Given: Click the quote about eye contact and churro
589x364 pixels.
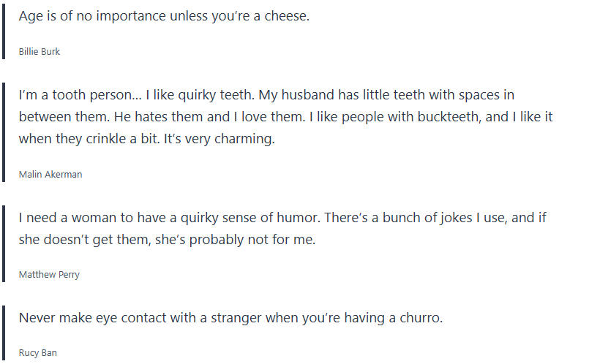Looking at the screenshot, I should (230, 318).
